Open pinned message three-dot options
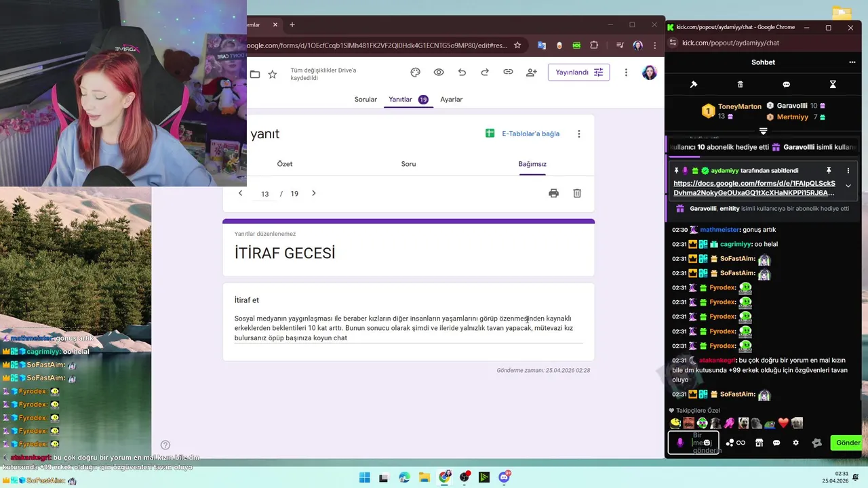 [x=848, y=171]
